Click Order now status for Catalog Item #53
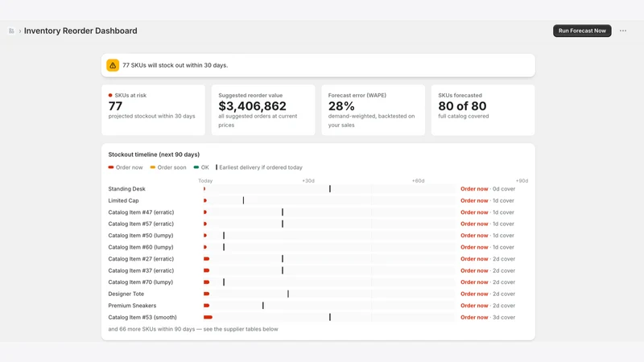The width and height of the screenshot is (644, 362). 474,317
